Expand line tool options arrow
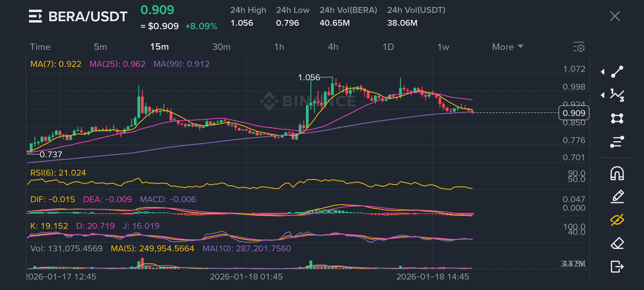Viewport: 644px width, 290px height. tap(603, 72)
